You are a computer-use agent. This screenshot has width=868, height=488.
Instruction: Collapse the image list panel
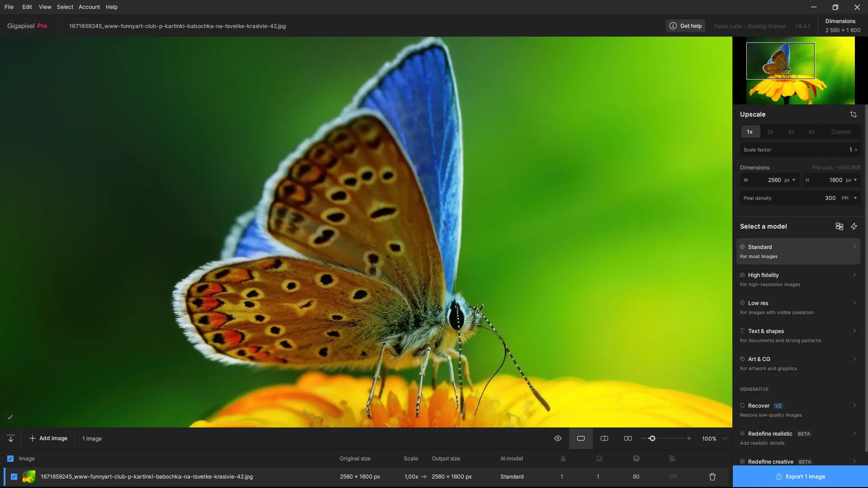point(11,438)
